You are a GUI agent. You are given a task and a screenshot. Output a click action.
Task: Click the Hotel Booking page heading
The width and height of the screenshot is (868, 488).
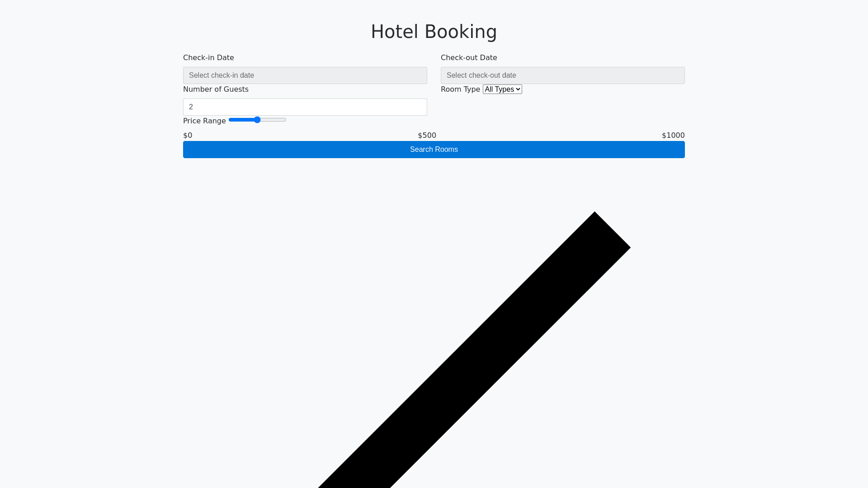[x=434, y=32]
